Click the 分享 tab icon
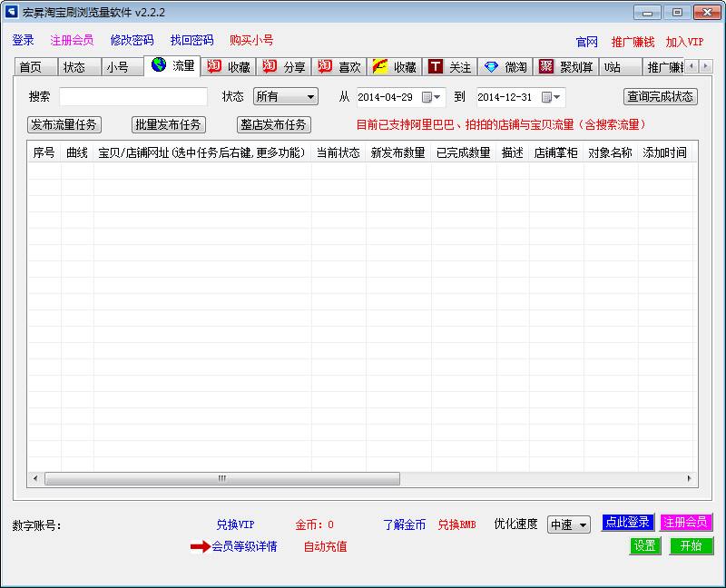The image size is (726, 588). click(270, 67)
